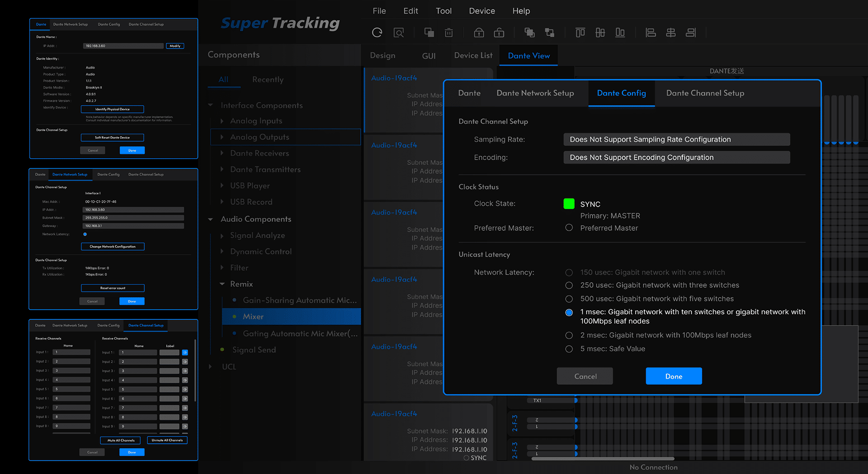Expand the Analog Inputs tree node
868x474 pixels.
(x=222, y=121)
